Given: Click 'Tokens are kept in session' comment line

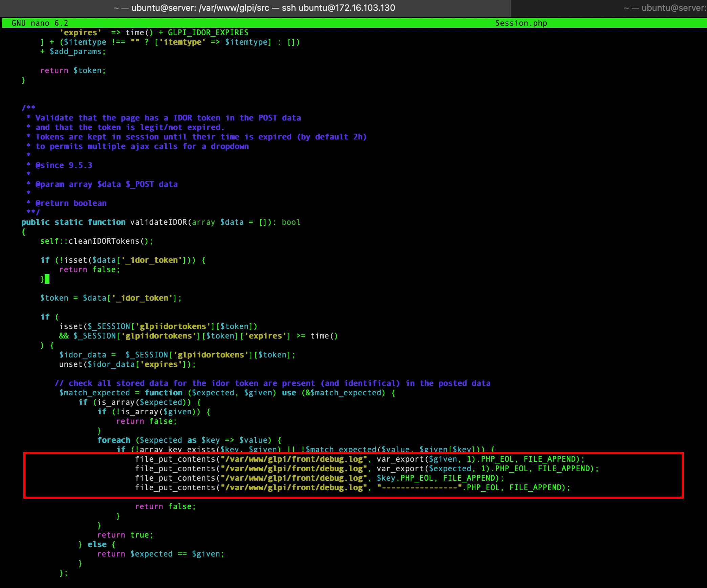Looking at the screenshot, I should 201,137.
